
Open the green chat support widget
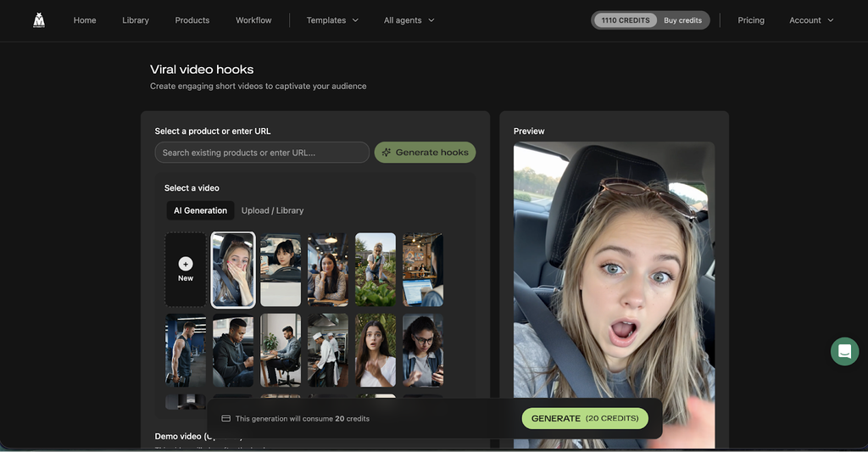pos(844,351)
